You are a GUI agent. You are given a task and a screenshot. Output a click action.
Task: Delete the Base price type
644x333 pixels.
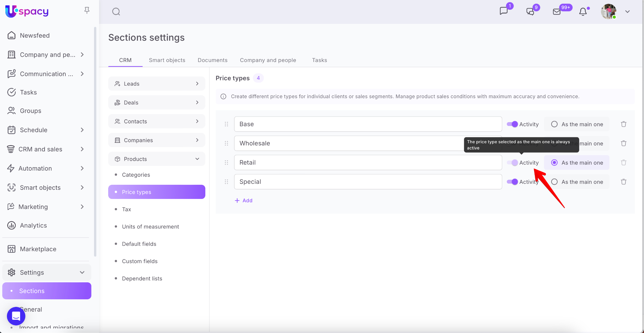pyautogui.click(x=624, y=124)
